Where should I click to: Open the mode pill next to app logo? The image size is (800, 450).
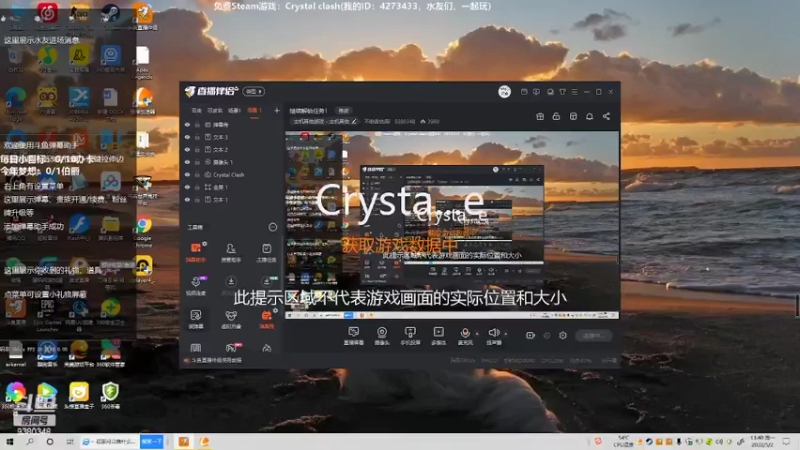tap(254, 91)
